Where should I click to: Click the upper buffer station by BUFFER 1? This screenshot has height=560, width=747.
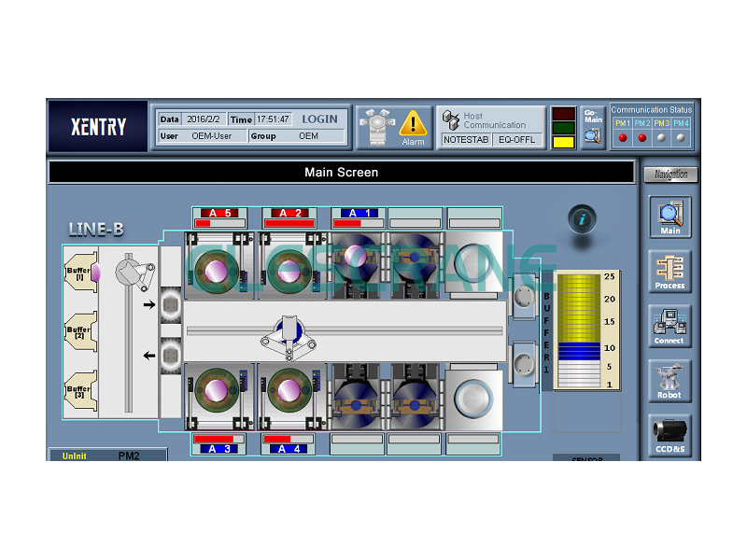coord(524,296)
